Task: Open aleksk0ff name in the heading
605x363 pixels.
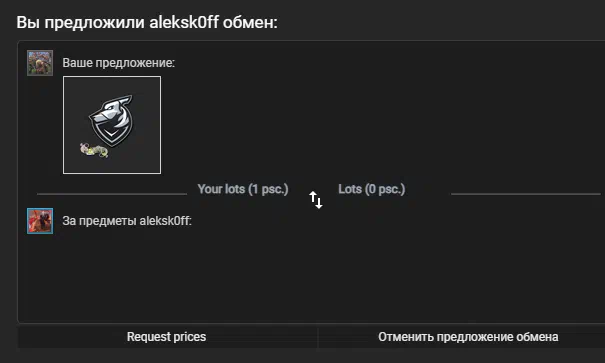Action: pyautogui.click(x=184, y=22)
